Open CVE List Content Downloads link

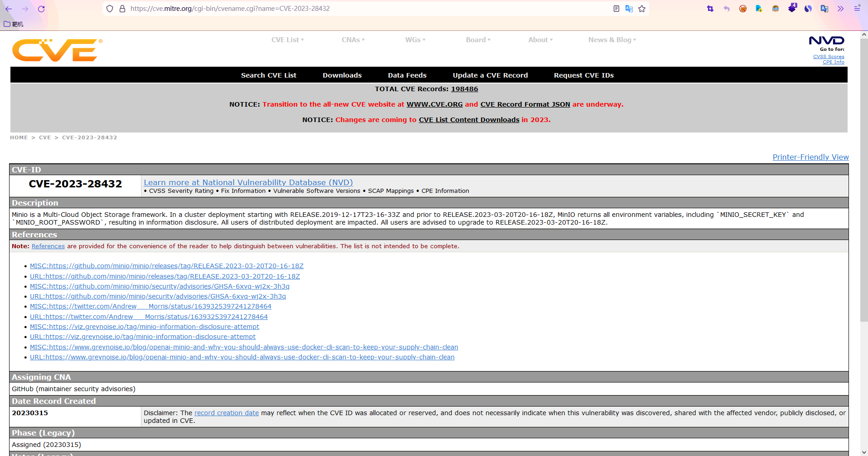tap(469, 120)
